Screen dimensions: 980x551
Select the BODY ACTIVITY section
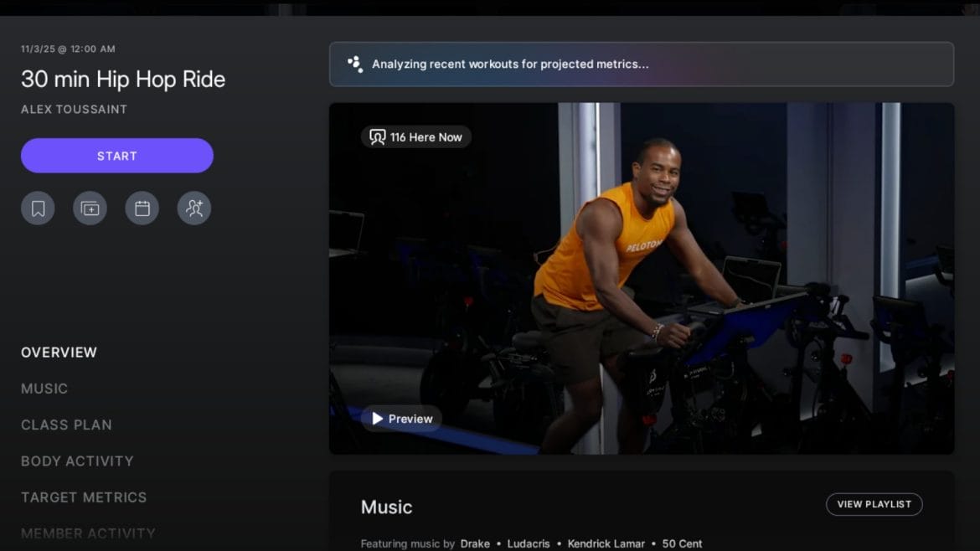[x=77, y=461]
